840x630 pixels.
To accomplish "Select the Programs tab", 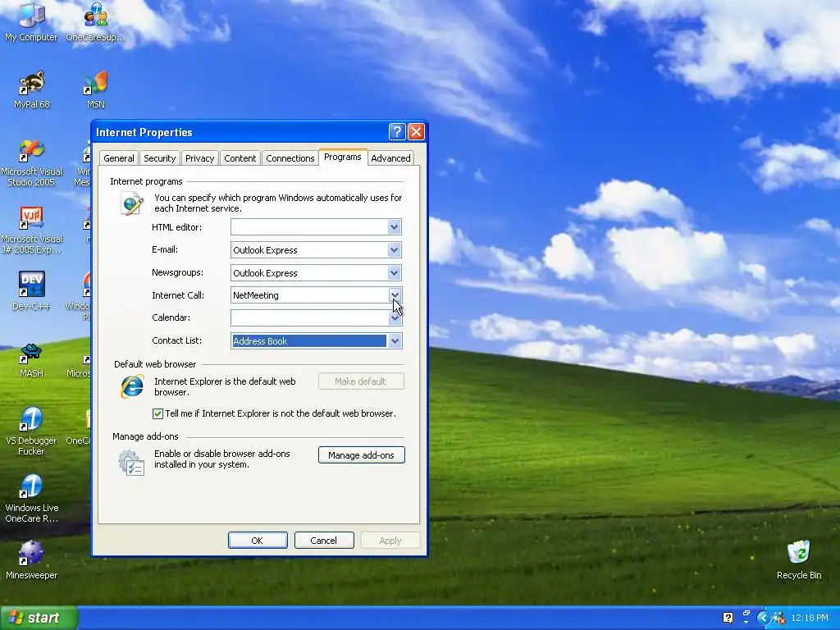I will point(342,157).
